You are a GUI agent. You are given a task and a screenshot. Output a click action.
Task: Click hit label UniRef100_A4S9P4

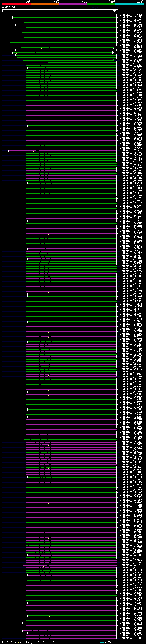(x=131, y=47)
